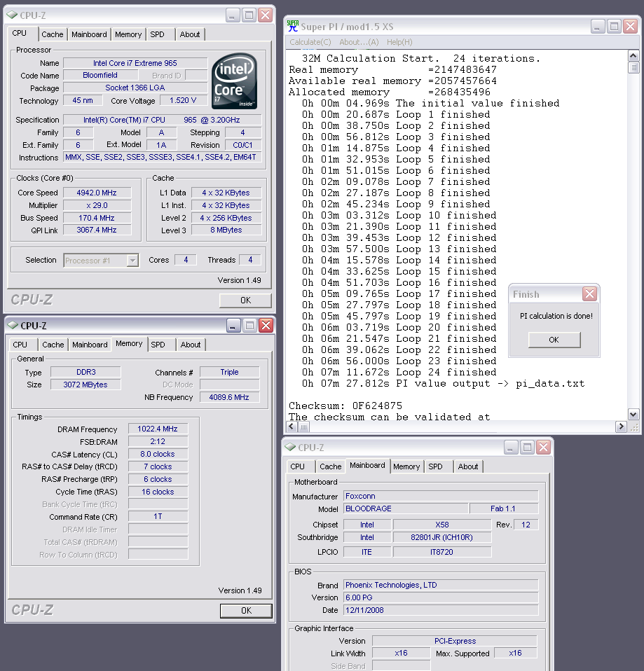Image resolution: width=644 pixels, height=671 pixels.
Task: Click the BIOS date 12/11/2008 field
Action: coord(441,610)
